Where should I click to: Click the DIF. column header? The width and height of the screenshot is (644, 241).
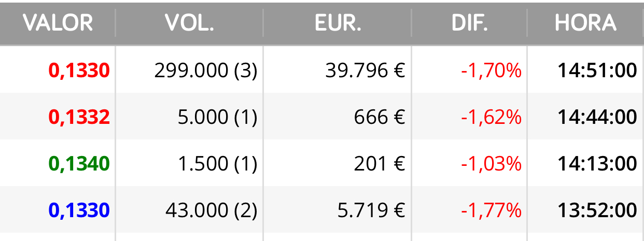(470, 23)
